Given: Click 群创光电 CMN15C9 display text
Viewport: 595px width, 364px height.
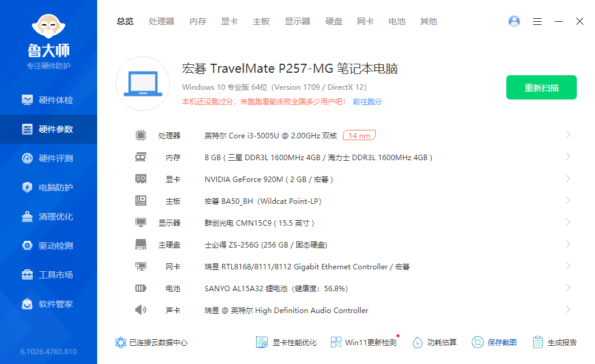Looking at the screenshot, I should tap(259, 223).
